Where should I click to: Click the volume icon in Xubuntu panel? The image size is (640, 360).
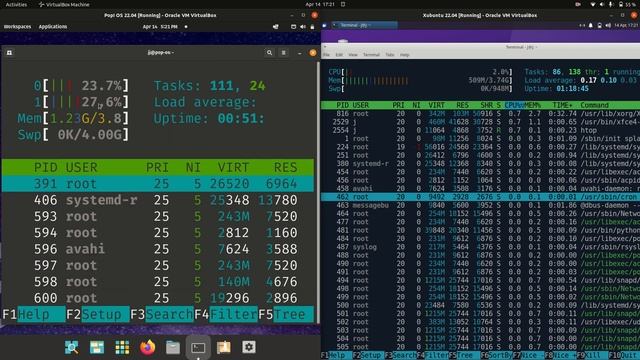[x=608, y=25]
